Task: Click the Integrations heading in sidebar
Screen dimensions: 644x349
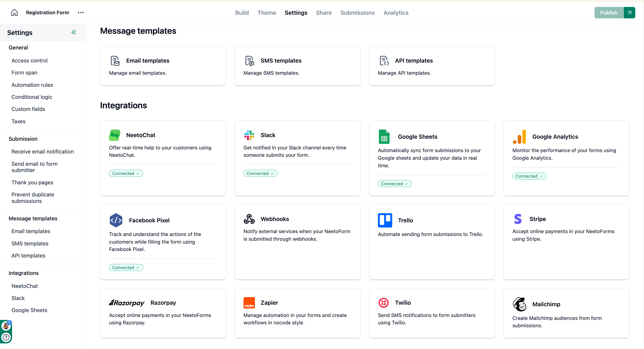Action: click(x=24, y=273)
